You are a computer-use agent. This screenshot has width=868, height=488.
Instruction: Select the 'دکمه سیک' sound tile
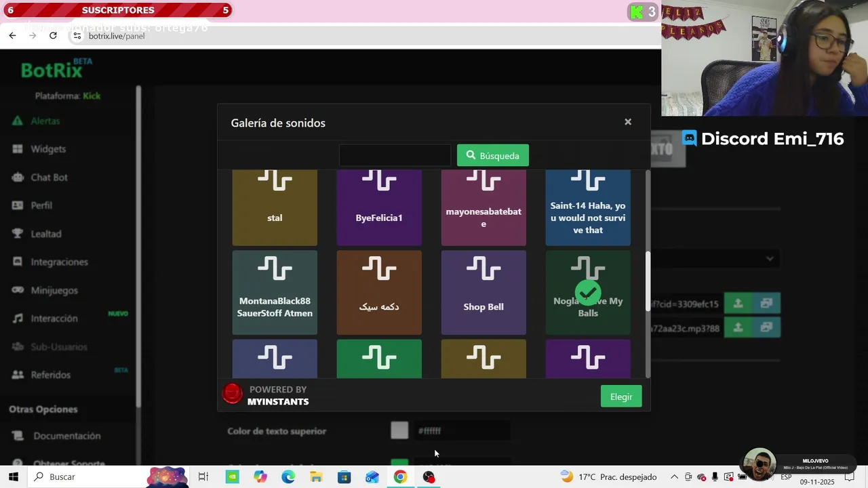pyautogui.click(x=379, y=293)
